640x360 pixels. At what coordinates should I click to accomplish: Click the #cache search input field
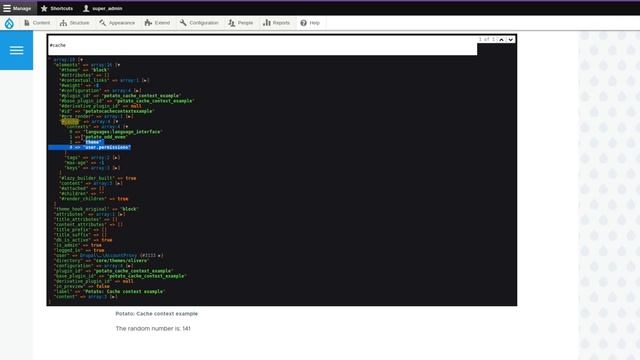262,45
